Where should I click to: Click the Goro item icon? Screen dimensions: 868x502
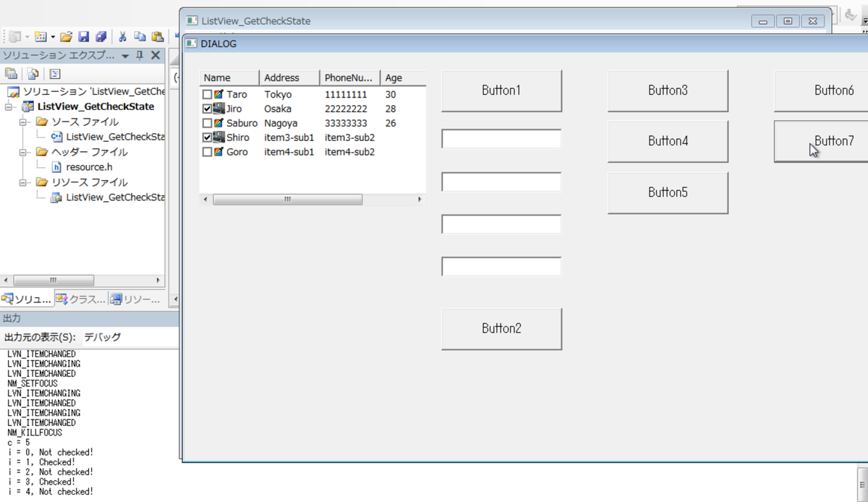click(x=218, y=152)
